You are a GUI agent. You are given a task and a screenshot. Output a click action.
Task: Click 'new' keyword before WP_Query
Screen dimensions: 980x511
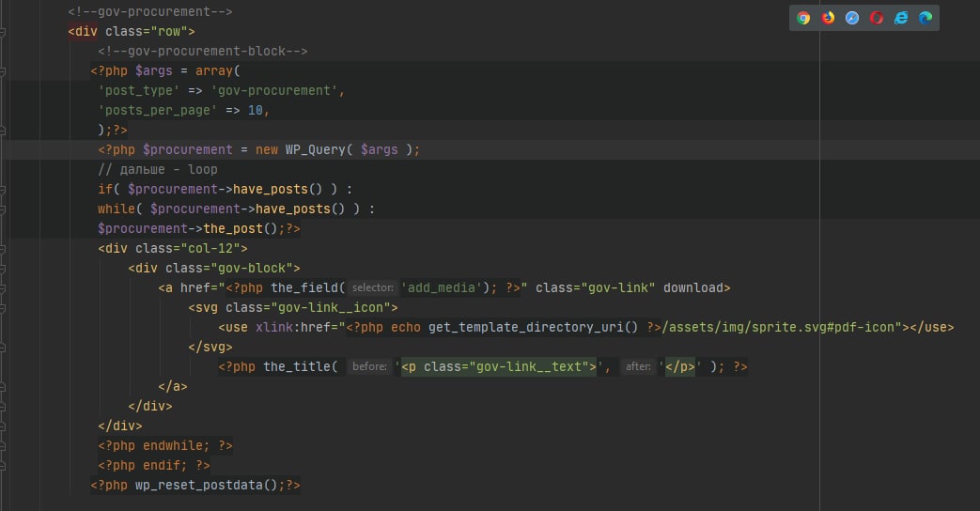267,150
